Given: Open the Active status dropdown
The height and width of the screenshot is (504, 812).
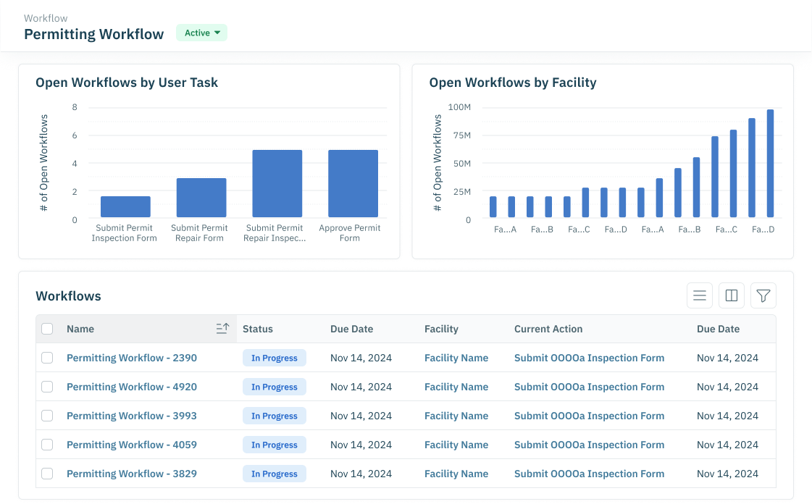Looking at the screenshot, I should point(202,33).
